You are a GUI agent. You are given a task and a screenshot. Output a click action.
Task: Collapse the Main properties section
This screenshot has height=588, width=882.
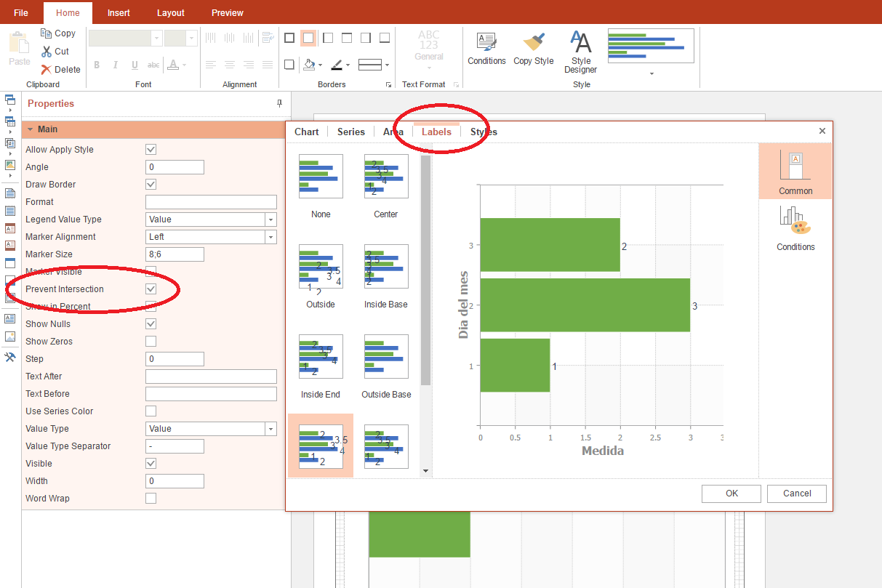[x=31, y=129]
